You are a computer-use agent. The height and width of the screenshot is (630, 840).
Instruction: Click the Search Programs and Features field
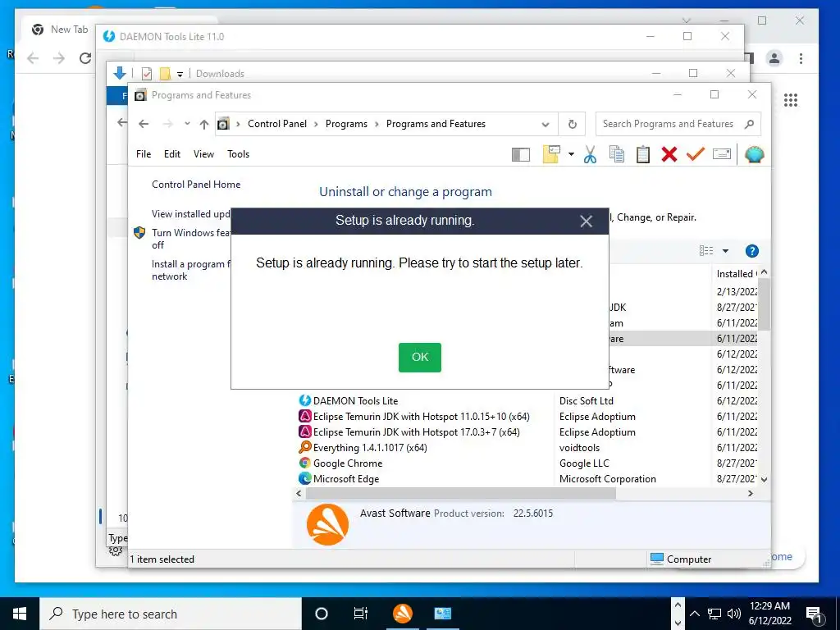[x=678, y=124]
